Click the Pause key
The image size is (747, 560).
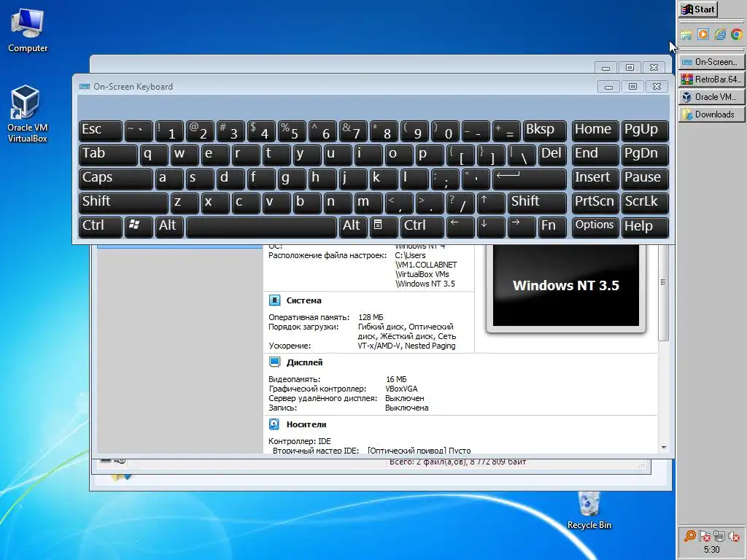coord(645,179)
